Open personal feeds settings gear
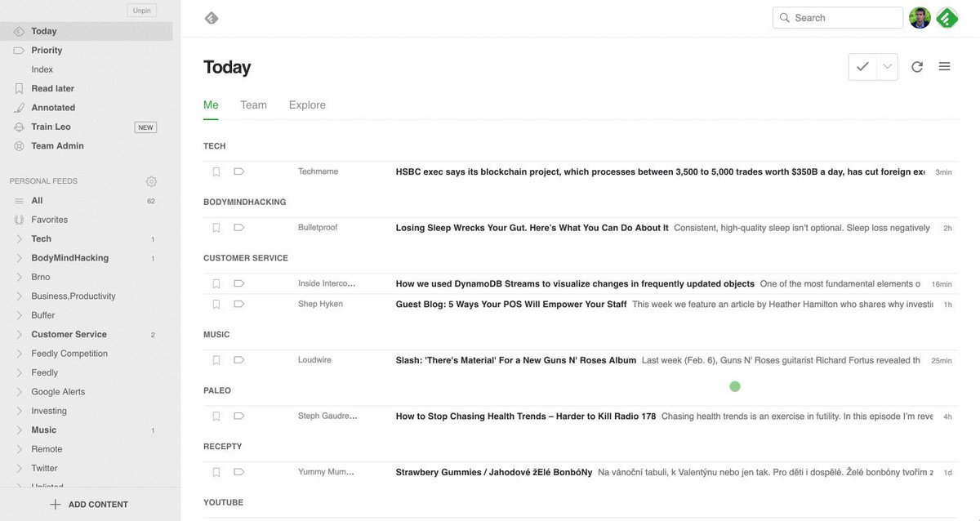 (151, 181)
